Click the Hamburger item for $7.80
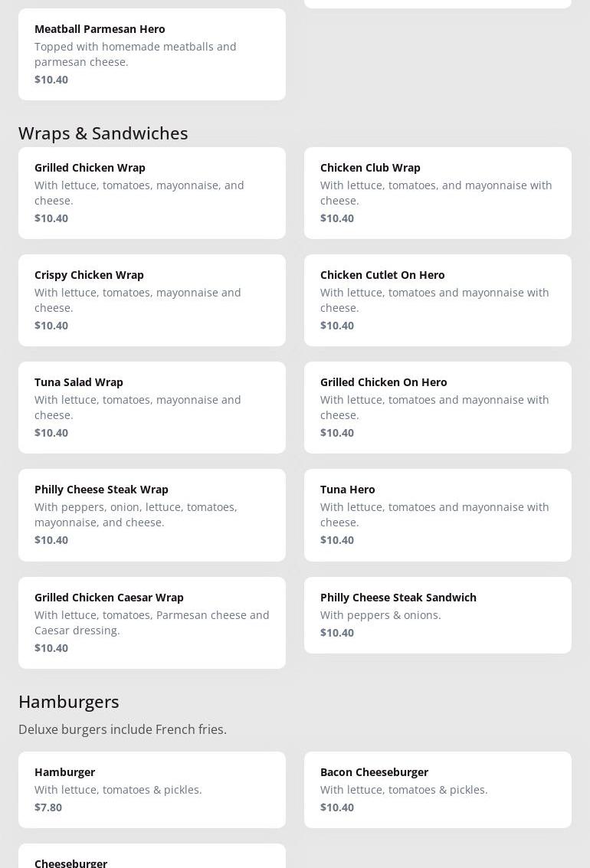Screen dimensions: 590x868 tap(152, 789)
